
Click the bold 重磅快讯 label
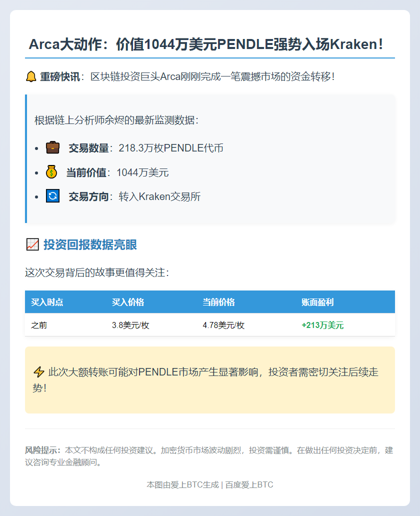pos(60,76)
